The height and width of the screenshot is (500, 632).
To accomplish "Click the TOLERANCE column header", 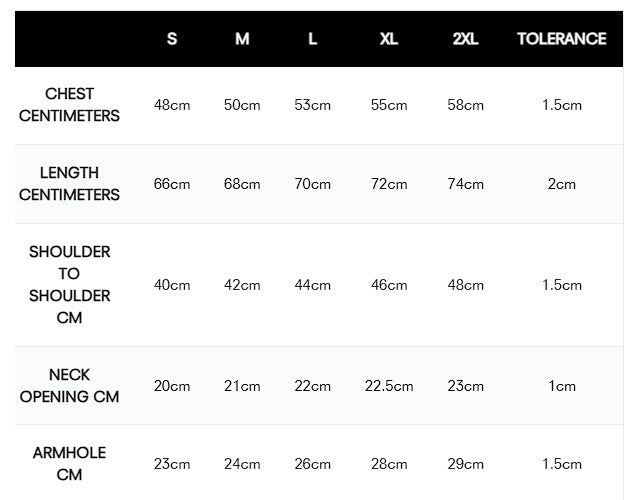I will [562, 39].
